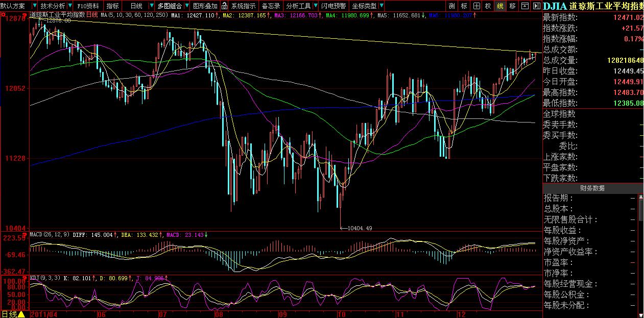Image resolution: width=644 pixels, height=318 pixels.
Task: Click 最新指数 value 12471.02
Action: 628,18
